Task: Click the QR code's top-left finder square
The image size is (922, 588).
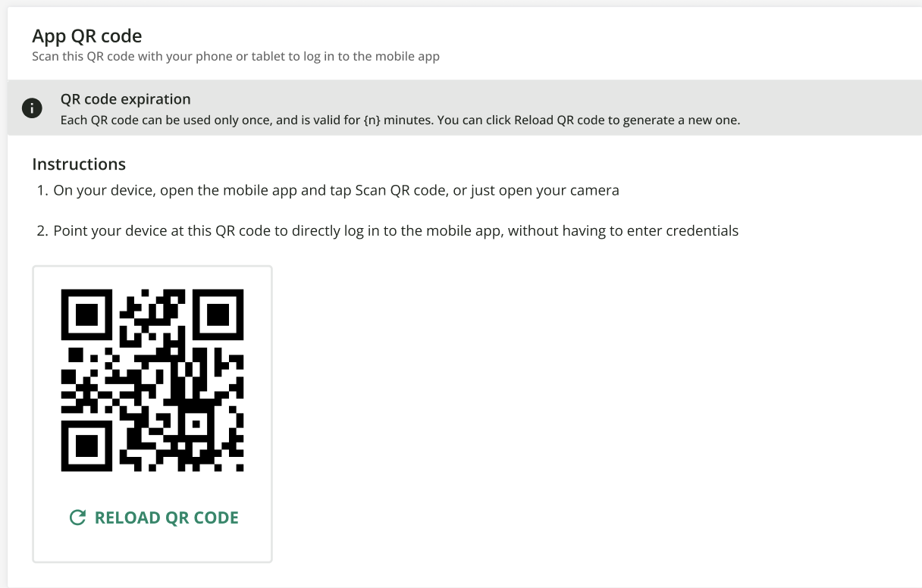Action: tap(87, 314)
